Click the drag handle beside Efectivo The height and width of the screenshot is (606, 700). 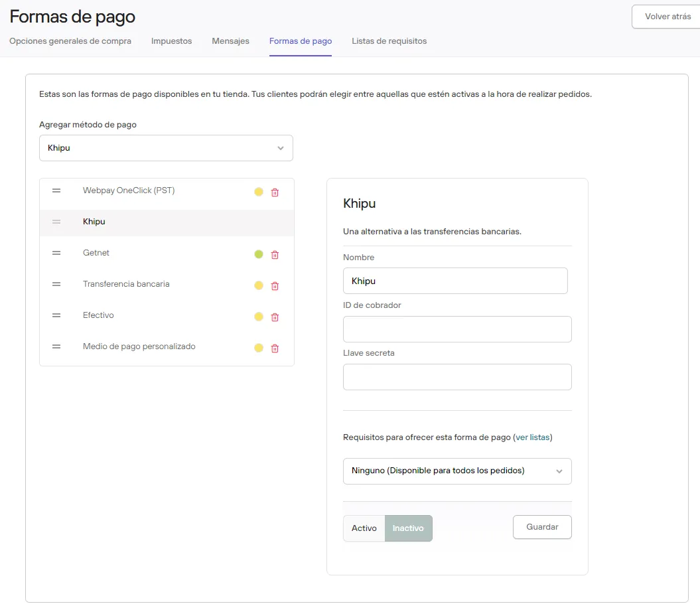point(56,316)
